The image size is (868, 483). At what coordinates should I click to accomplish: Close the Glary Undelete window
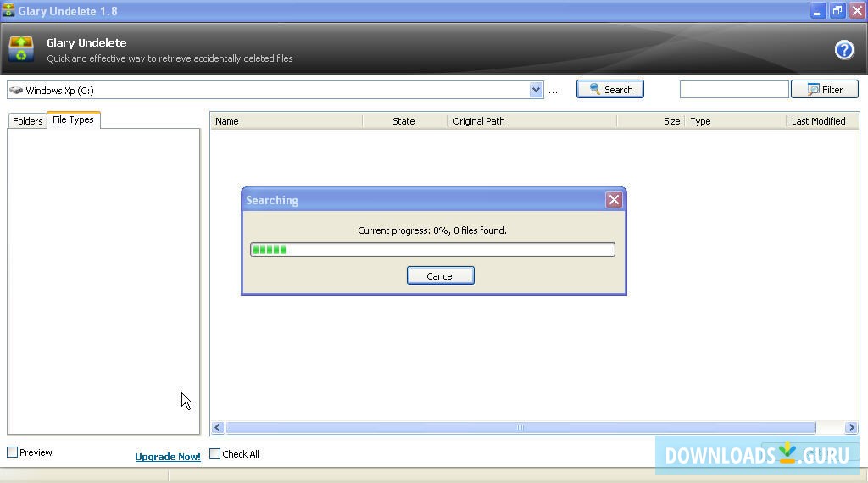point(858,10)
